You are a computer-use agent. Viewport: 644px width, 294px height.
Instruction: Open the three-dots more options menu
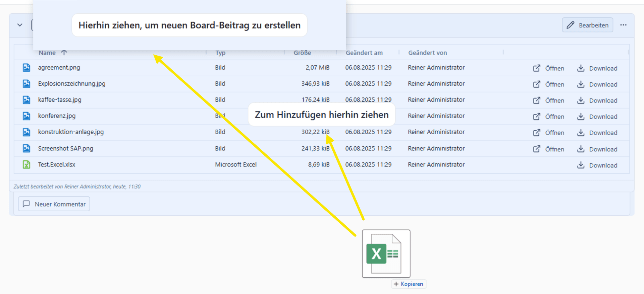click(x=623, y=25)
